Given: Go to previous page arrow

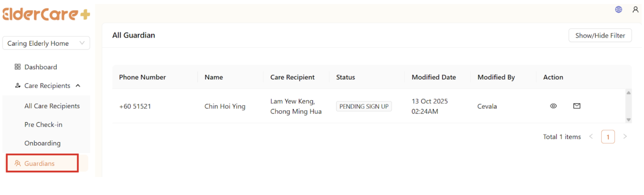Looking at the screenshot, I should pyautogui.click(x=591, y=137).
